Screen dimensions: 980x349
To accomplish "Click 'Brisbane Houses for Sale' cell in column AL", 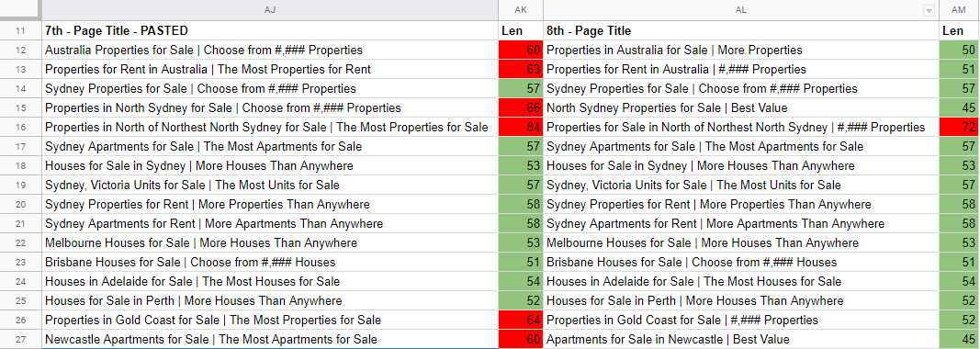I will coord(741,262).
